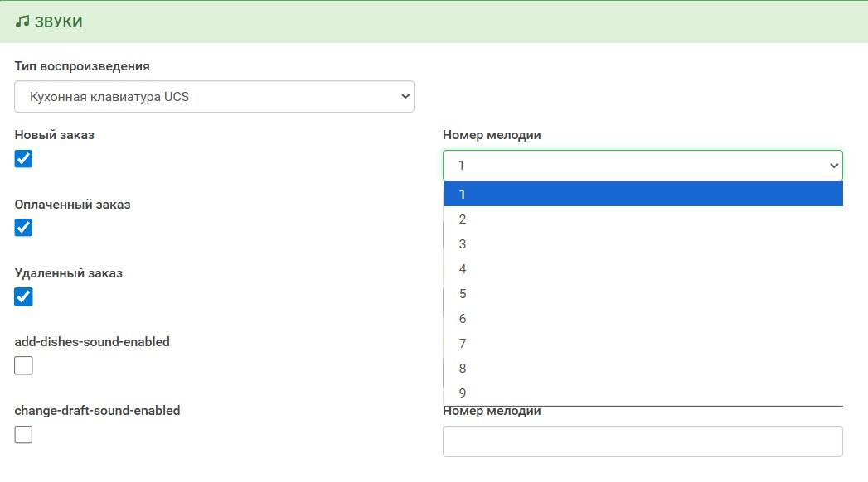Choose melody number 8 from the list
The image size is (868, 482).
click(x=643, y=369)
